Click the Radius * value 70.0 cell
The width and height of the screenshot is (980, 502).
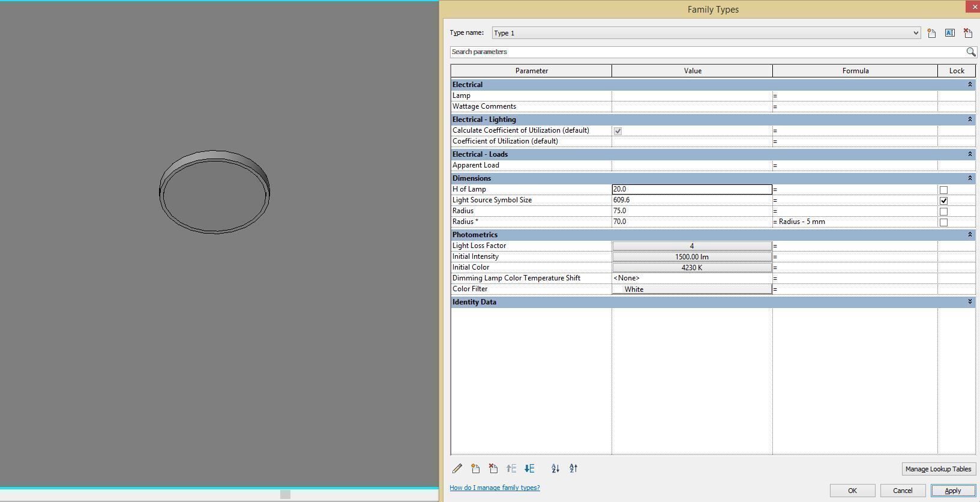click(x=692, y=222)
